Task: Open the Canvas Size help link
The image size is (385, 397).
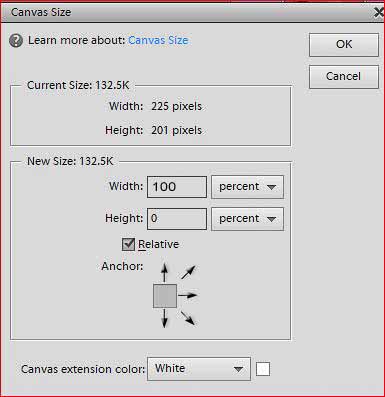Action: point(158,40)
